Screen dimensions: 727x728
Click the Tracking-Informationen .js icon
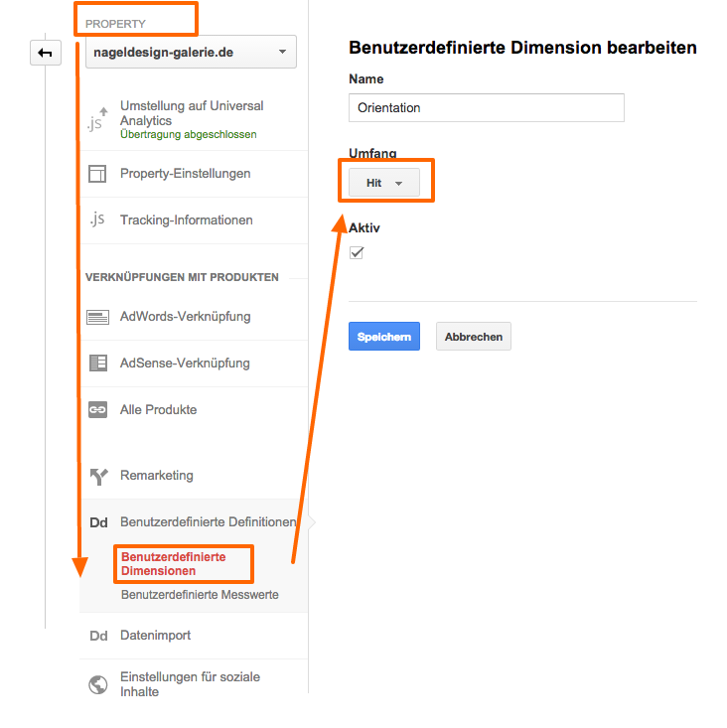[x=96, y=220]
